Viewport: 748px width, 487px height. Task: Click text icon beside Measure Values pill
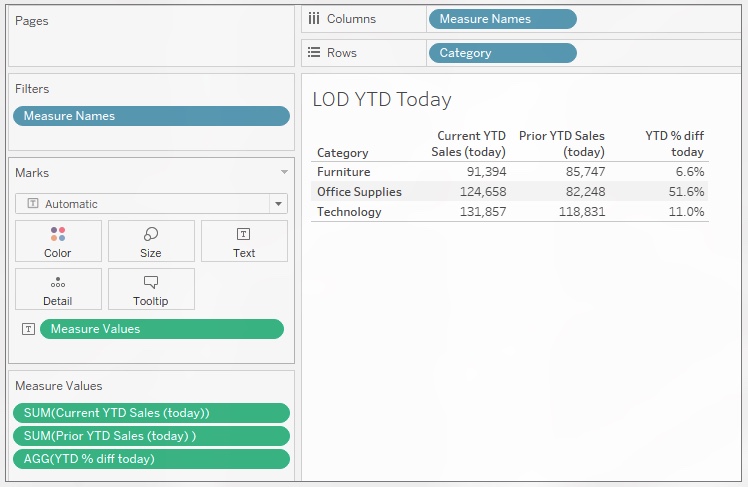click(28, 329)
